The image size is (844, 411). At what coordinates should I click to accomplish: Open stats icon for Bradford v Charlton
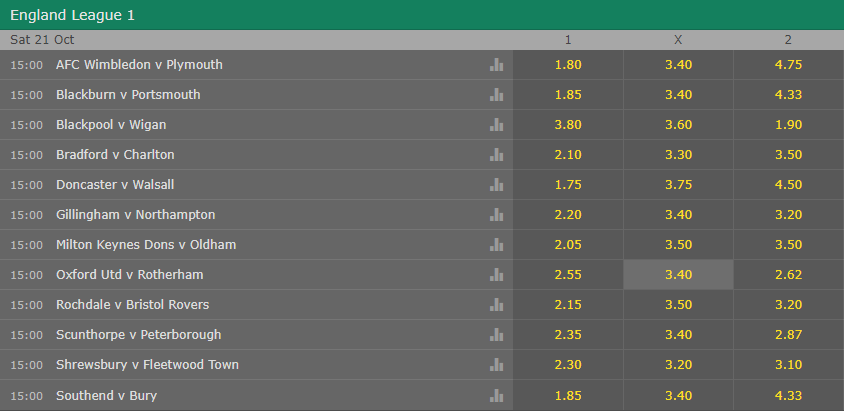click(496, 155)
